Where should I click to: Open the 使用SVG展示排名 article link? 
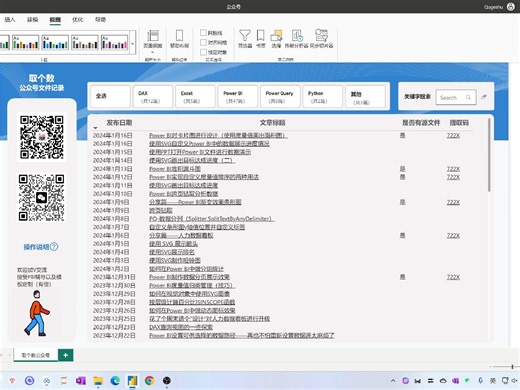[x=172, y=252]
